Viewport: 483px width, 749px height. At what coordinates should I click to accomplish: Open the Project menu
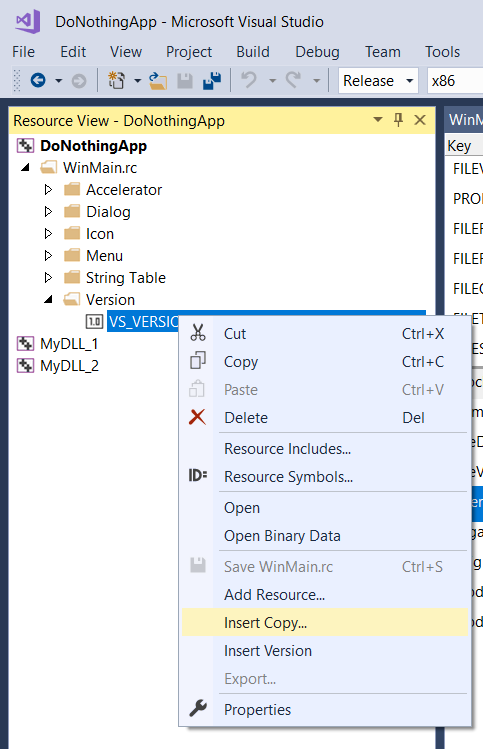(x=189, y=52)
